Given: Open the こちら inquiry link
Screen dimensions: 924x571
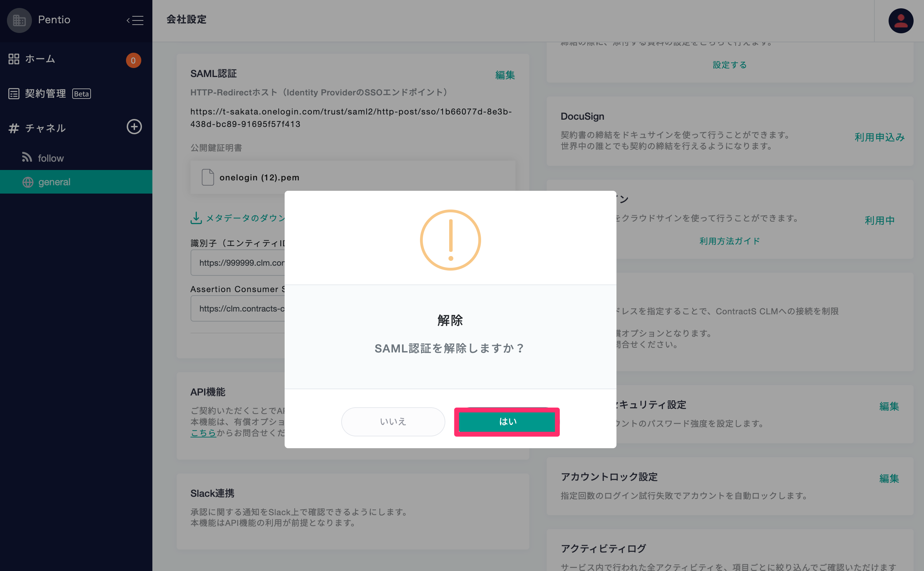Looking at the screenshot, I should [x=203, y=433].
